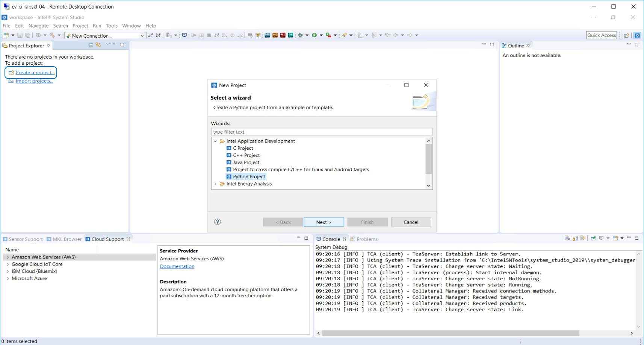Click the wizard filter text field
This screenshot has width=644, height=345.
[x=322, y=132]
